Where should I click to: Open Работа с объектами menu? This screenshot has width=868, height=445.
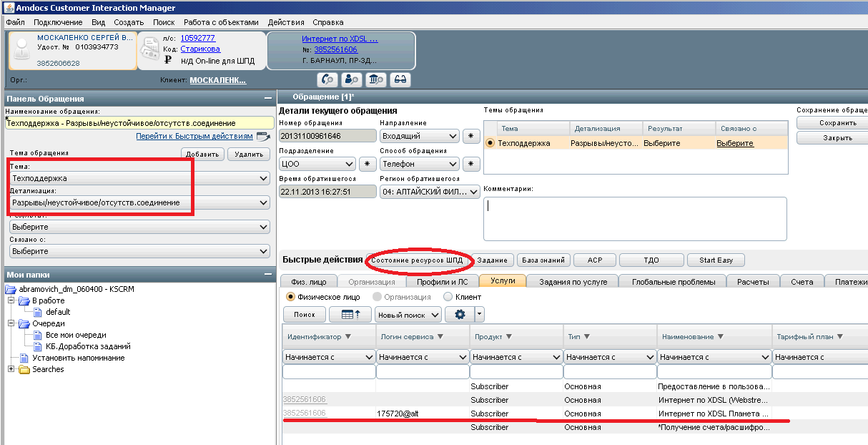[220, 22]
